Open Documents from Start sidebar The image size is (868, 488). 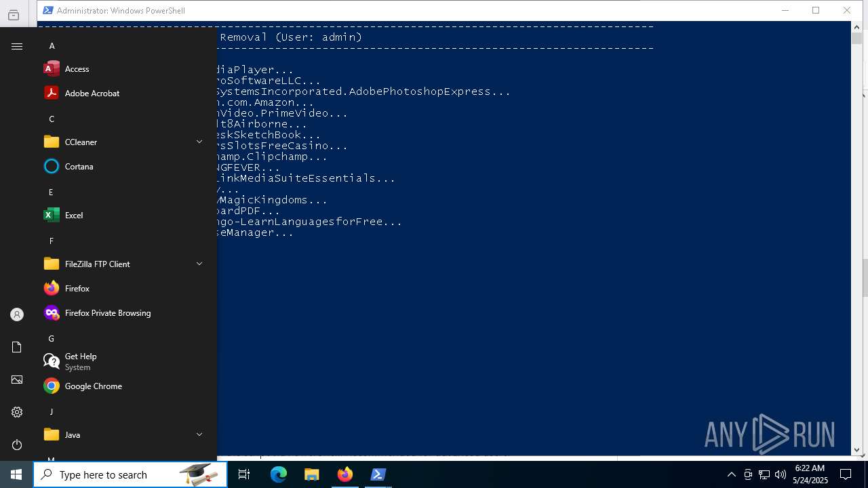tap(17, 347)
